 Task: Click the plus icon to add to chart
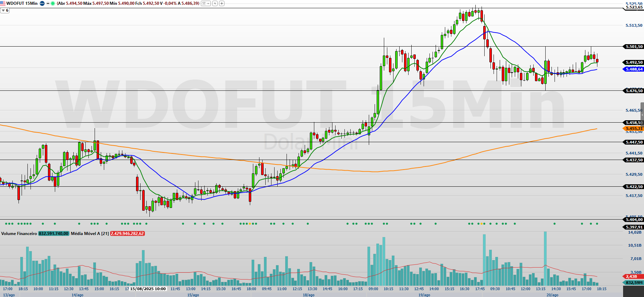click(222, 3)
